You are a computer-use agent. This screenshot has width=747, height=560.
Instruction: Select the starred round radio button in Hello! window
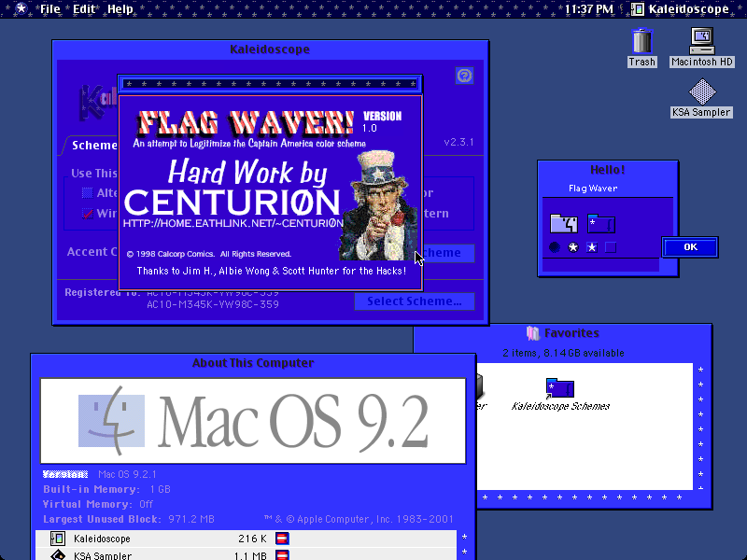(x=573, y=247)
